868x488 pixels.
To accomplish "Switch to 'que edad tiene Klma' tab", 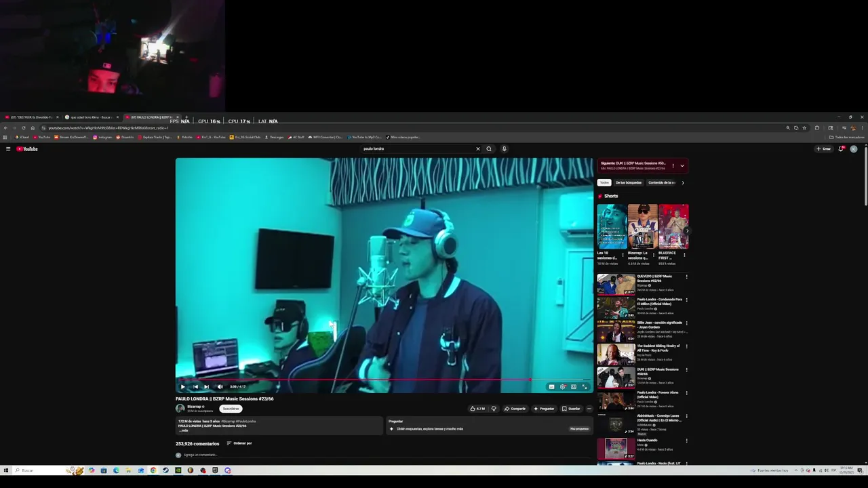I will (90, 117).
